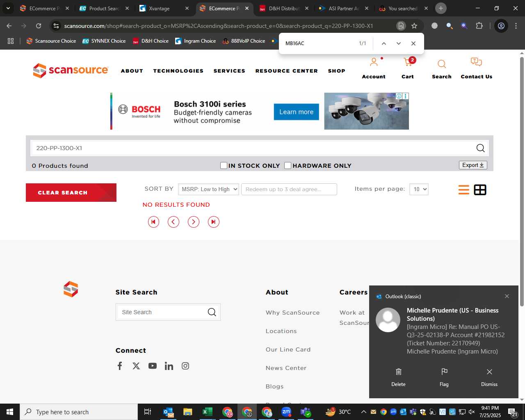Viewport: 525px width, 420px height.
Task: Switch to grid view layout icon
Action: 480,190
